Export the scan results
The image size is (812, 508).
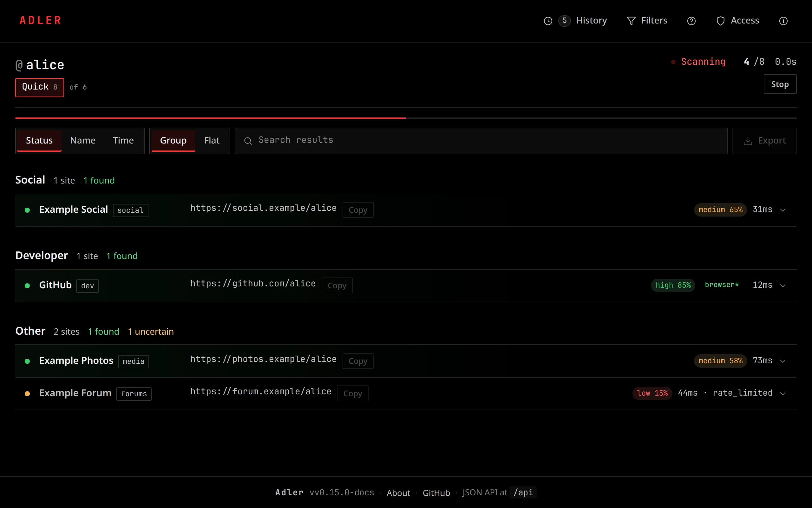tap(764, 141)
